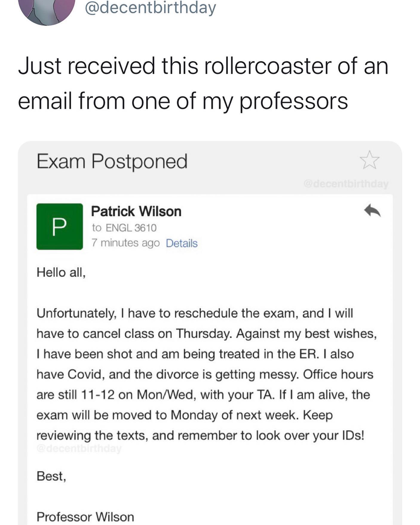420x525 pixels.
Task: Star the Exam Postponed email
Action: [x=370, y=160]
